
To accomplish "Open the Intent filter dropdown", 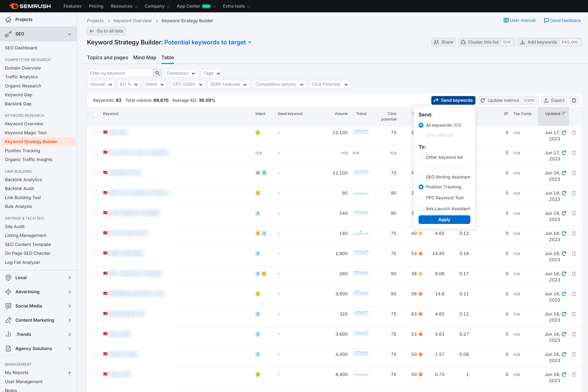I will (155, 84).
